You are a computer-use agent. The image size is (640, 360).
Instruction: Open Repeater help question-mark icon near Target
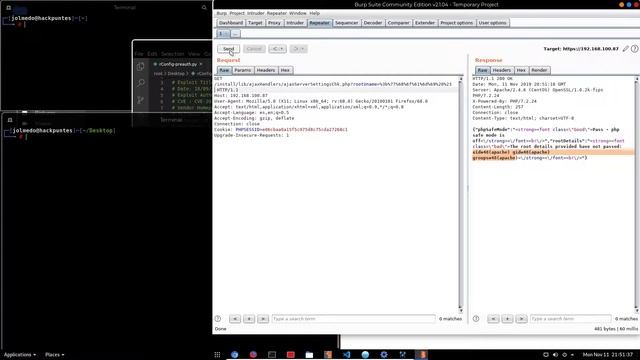pos(634,49)
